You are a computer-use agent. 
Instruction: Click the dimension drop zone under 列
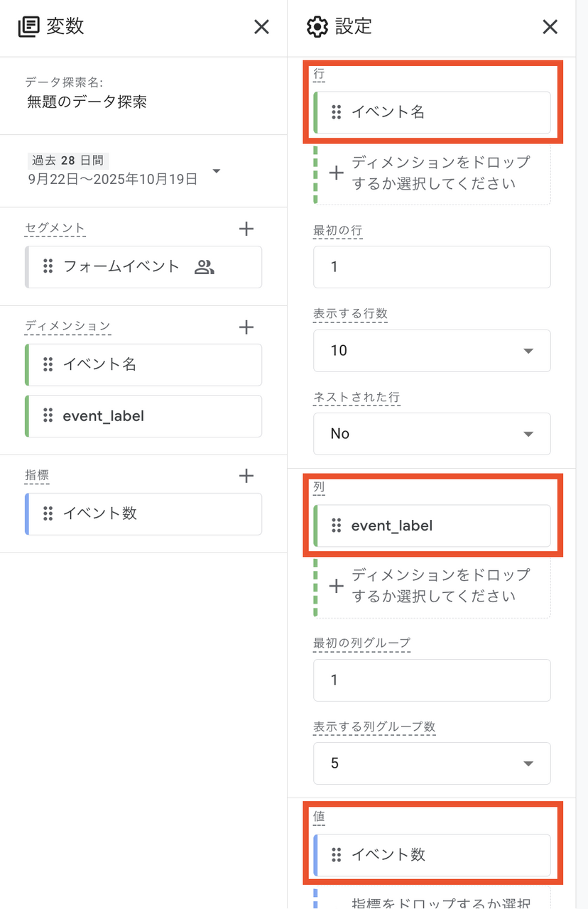pyautogui.click(x=432, y=585)
